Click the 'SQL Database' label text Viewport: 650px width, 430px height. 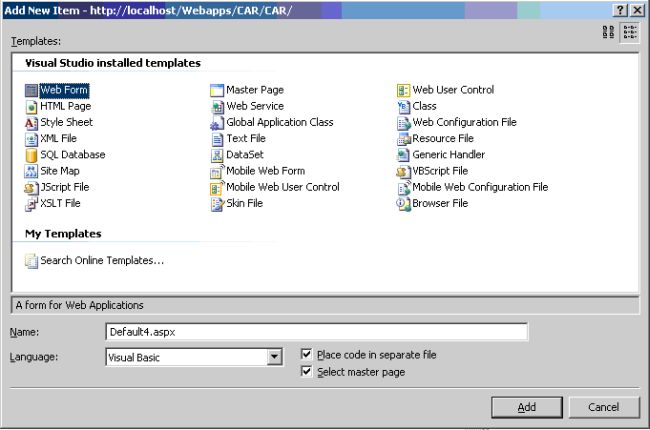point(73,155)
